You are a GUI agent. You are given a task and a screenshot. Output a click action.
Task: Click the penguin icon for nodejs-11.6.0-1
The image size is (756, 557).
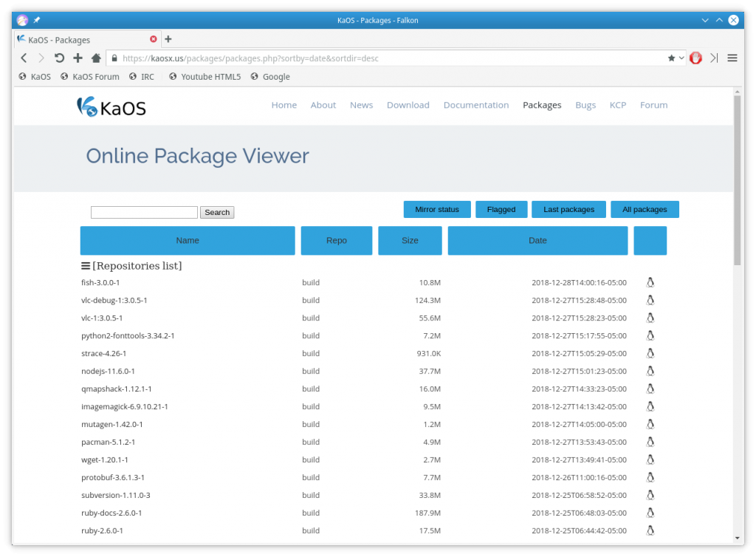click(650, 372)
